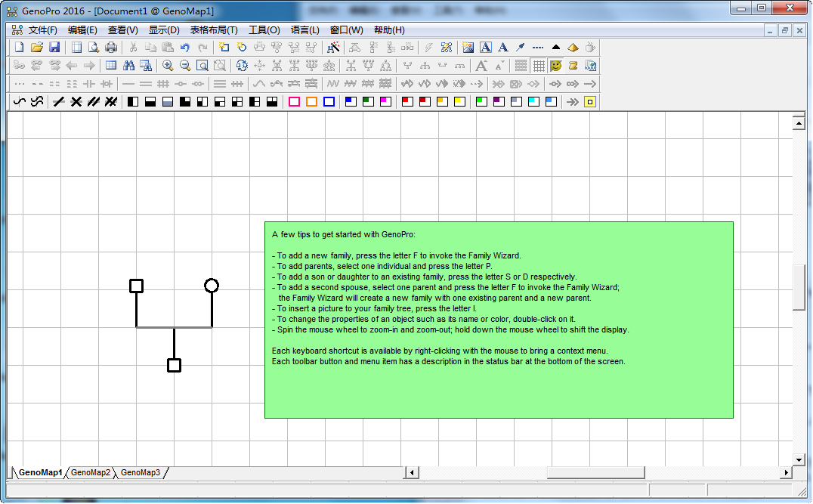The height and width of the screenshot is (504, 813).
Task: Undo the last action using the blue arrow
Action: [184, 47]
